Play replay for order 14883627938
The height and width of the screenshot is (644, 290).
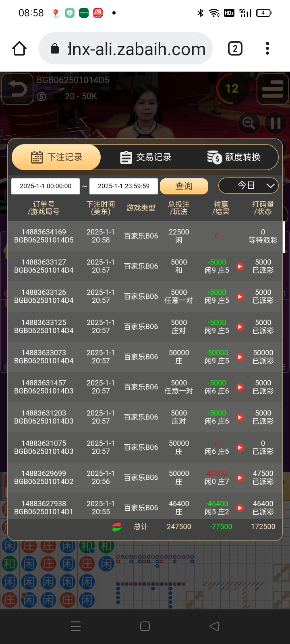[x=240, y=508]
